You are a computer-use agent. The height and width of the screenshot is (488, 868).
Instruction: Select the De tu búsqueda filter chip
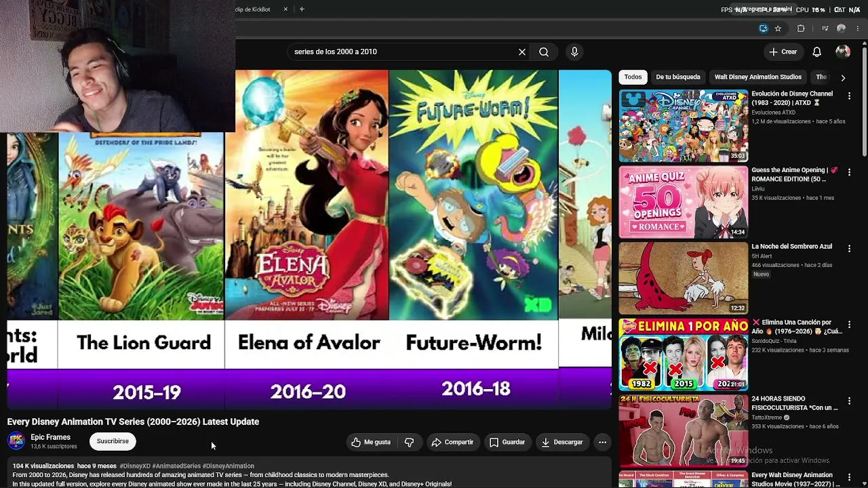tap(678, 77)
